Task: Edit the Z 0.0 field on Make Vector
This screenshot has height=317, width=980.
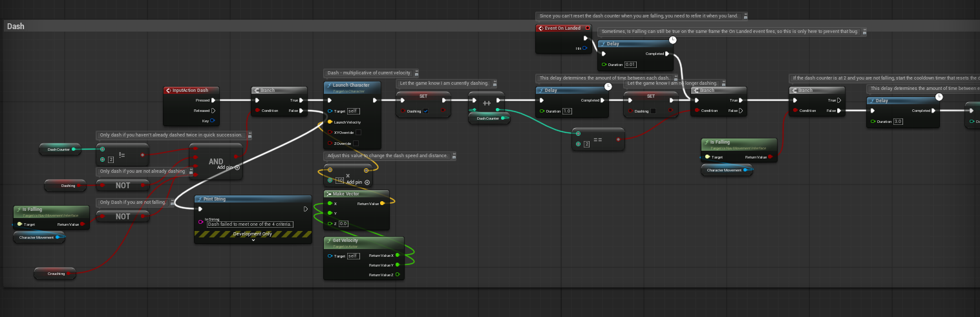Action: [343, 223]
